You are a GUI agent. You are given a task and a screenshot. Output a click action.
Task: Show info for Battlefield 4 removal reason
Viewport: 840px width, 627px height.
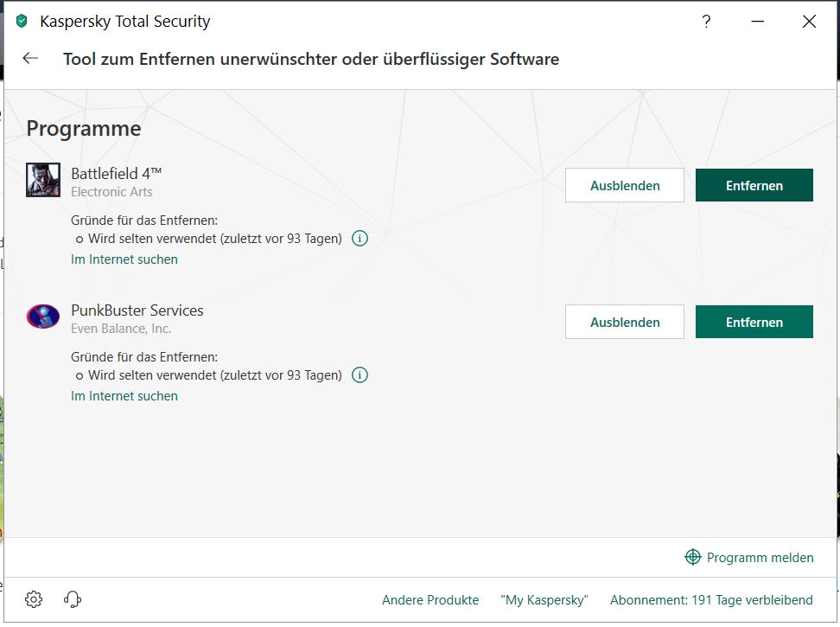(x=360, y=239)
